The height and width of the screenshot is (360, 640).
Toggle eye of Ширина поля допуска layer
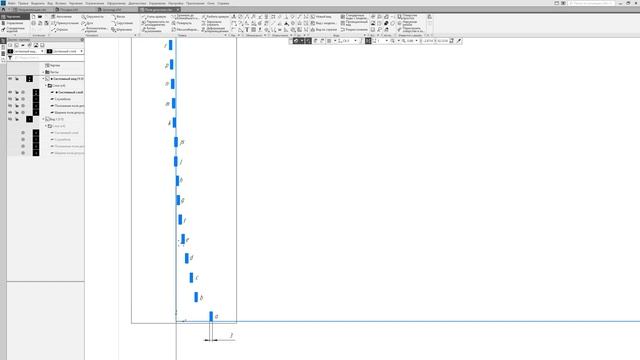click(10, 112)
